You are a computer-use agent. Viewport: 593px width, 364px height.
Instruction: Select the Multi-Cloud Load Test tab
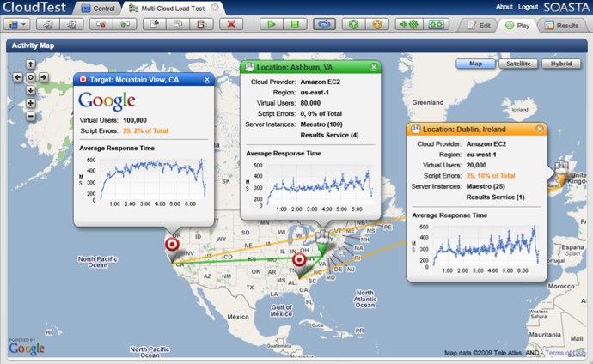[x=173, y=9]
